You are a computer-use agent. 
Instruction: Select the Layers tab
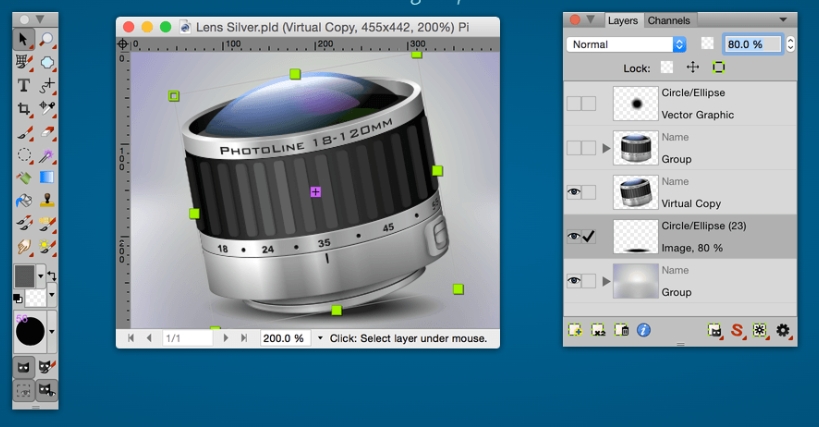(623, 20)
